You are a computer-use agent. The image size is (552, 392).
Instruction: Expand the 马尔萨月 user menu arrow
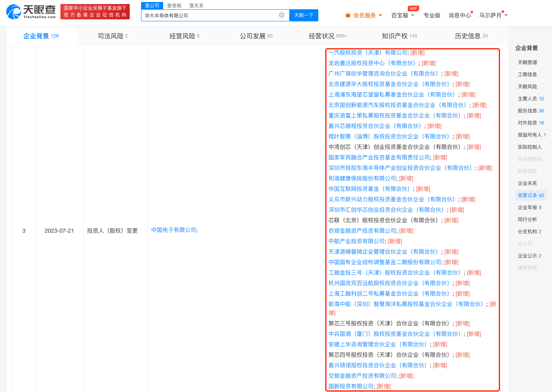pos(506,16)
